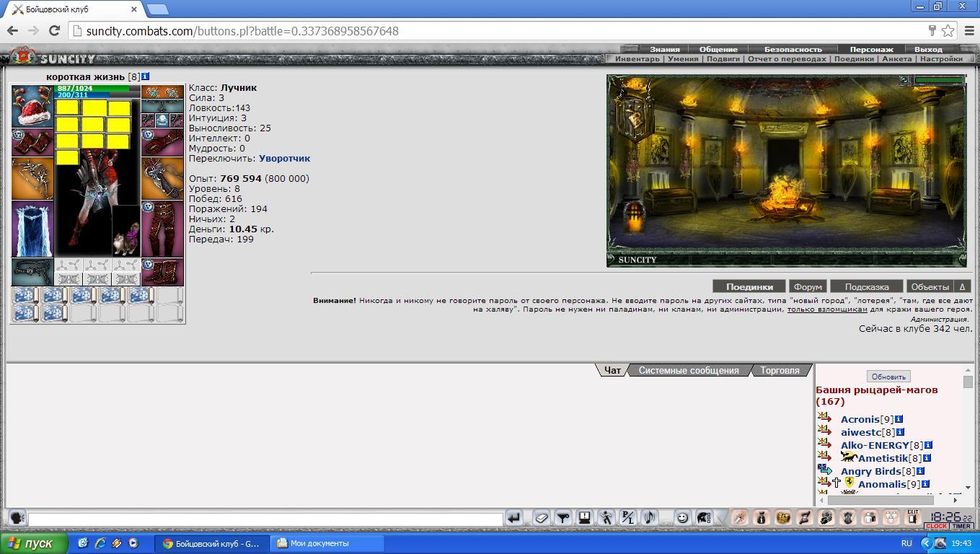Screen dimensions: 980x554
Task: Open the compass map icon
Action: [x=740, y=517]
